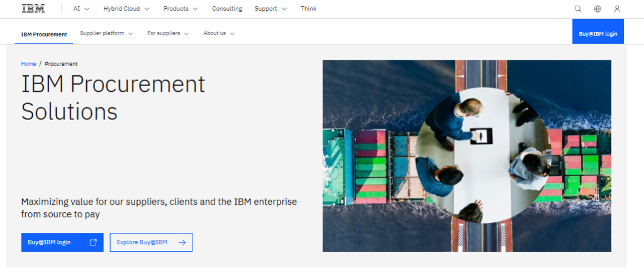Click the hero image of container ship
644x275 pixels.
tap(467, 156)
